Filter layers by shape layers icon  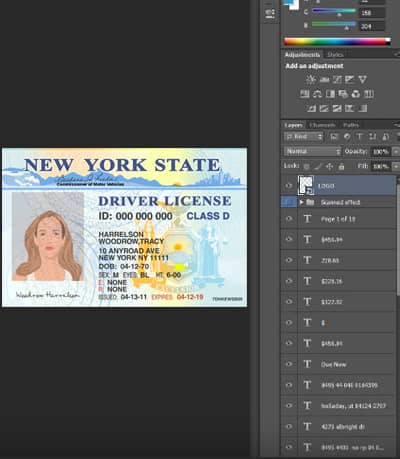coord(372,137)
